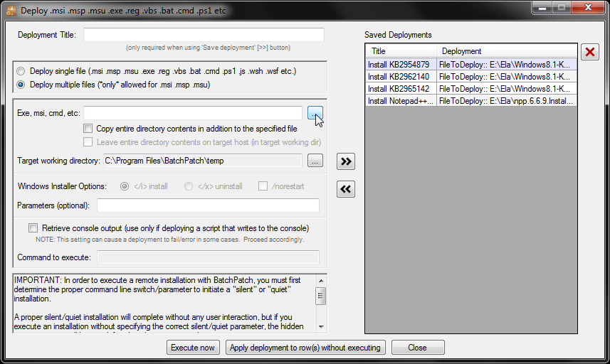
Task: Click the red X delete saved deployment icon
Action: tap(590, 52)
